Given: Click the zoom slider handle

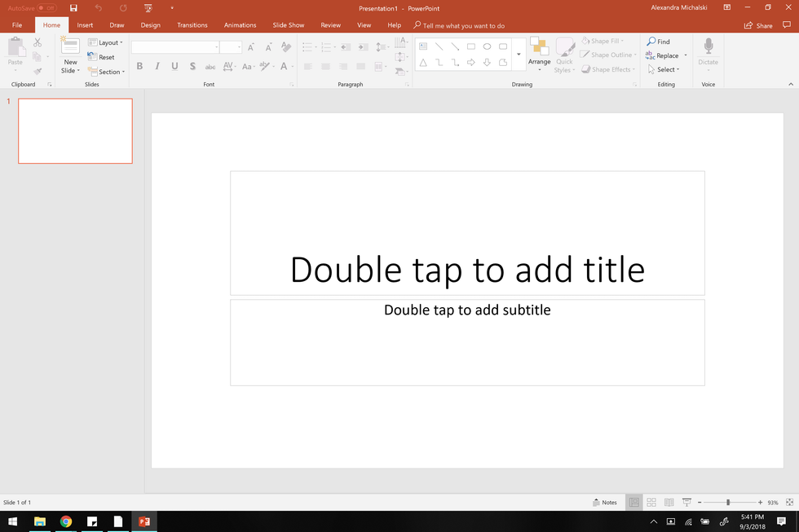Looking at the screenshot, I should pyautogui.click(x=728, y=503).
